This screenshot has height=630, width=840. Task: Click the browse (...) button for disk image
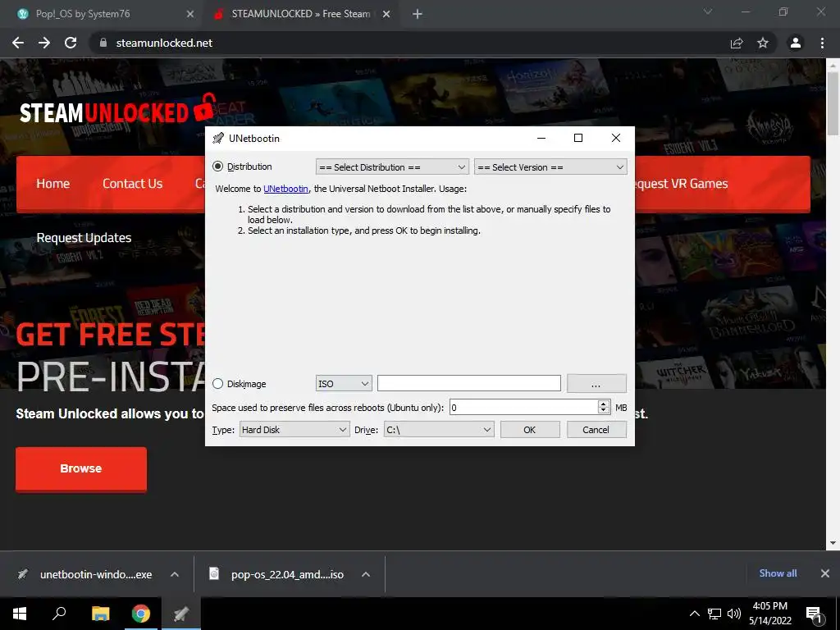click(x=596, y=384)
